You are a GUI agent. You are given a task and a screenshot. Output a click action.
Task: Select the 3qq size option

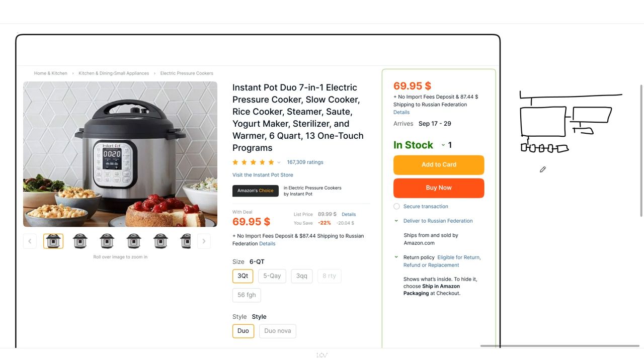(302, 276)
